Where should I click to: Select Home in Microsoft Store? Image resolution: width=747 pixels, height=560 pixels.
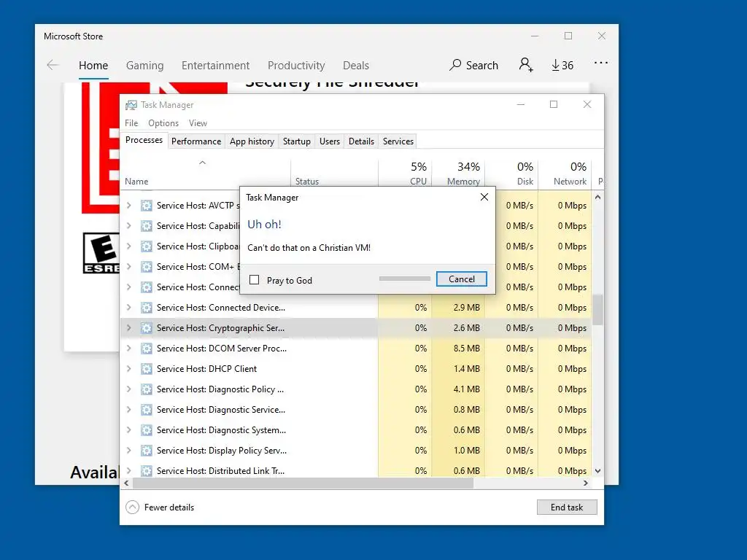[x=93, y=65]
